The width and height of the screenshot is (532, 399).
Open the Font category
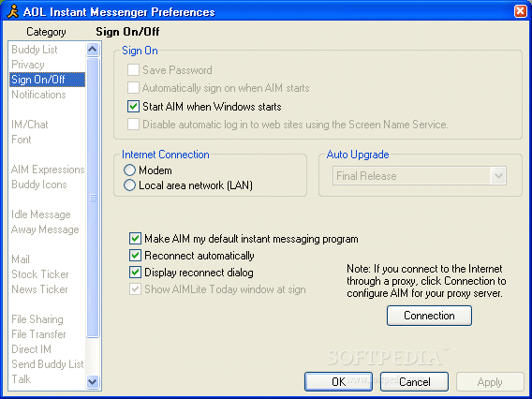[x=22, y=140]
